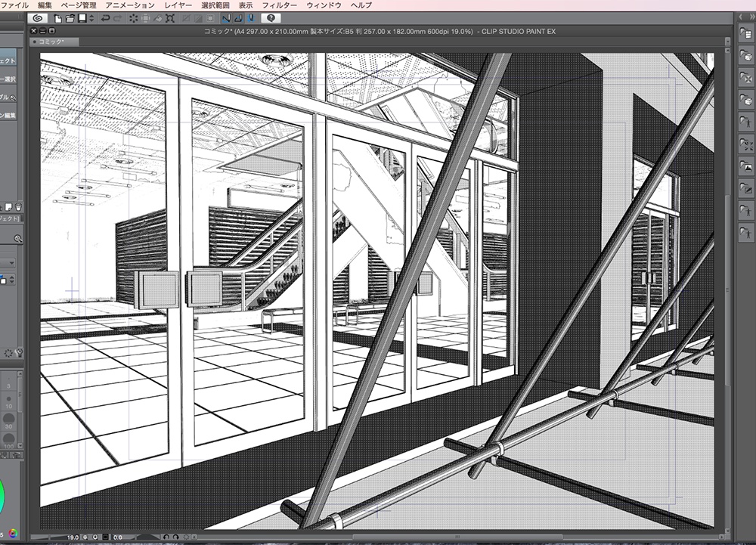Click the 0.0 rotation angle field
This screenshot has width=756, height=545.
tap(119, 537)
